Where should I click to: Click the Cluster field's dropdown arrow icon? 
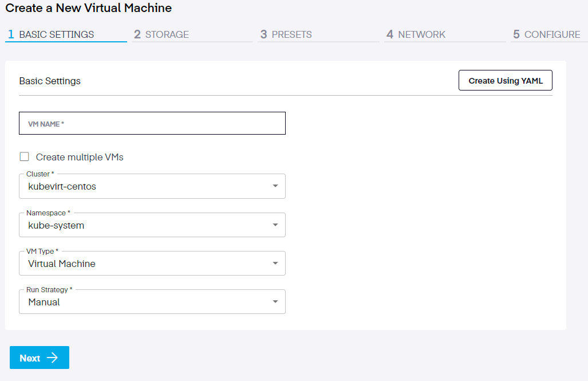[x=275, y=186]
